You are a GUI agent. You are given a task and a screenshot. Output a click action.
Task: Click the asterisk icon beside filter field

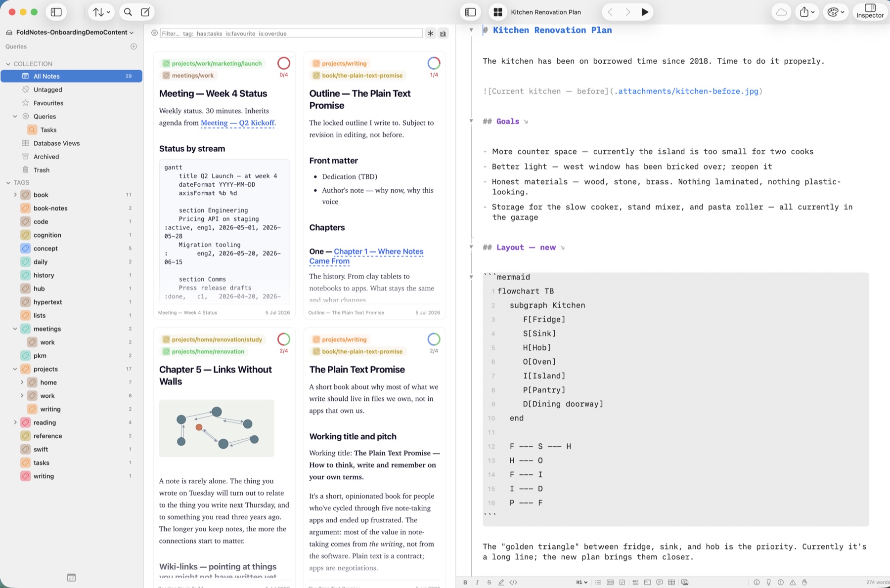pos(431,34)
